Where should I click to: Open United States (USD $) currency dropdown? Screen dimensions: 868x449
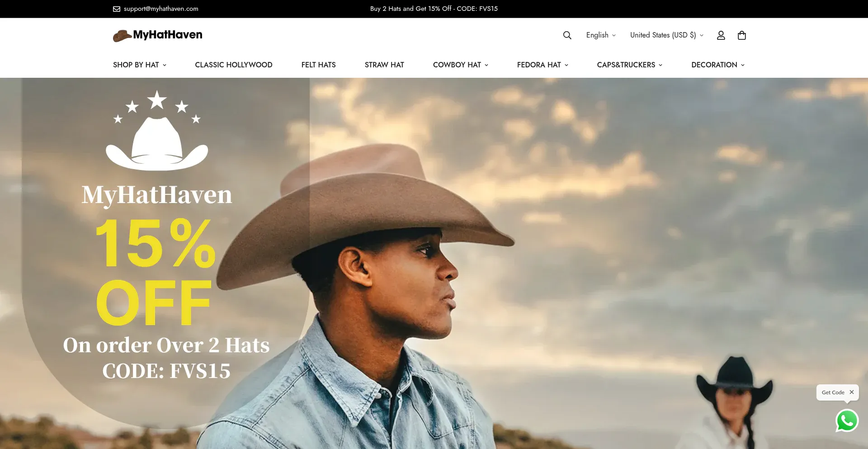pyautogui.click(x=667, y=35)
